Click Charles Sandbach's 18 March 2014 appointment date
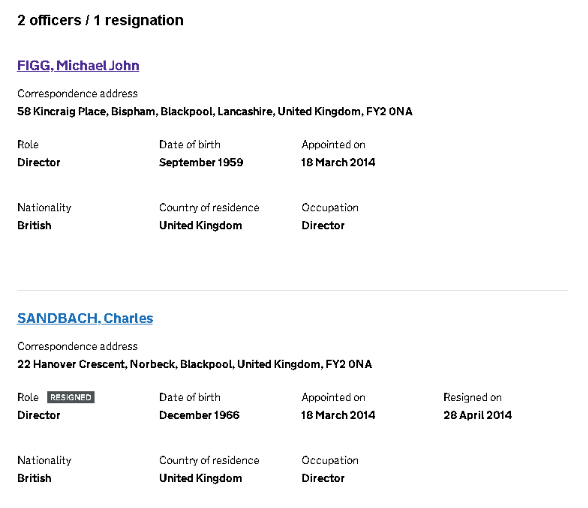 [x=338, y=415]
